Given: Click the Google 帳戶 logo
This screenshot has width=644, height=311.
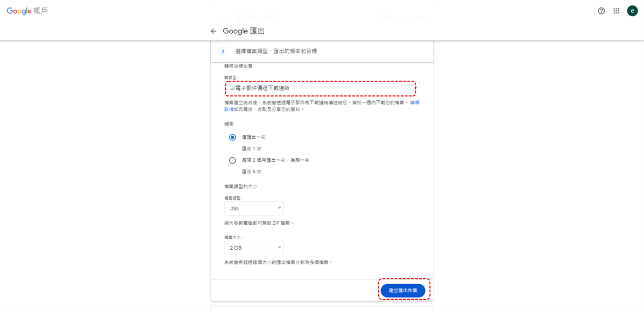Looking at the screenshot, I should point(27,11).
